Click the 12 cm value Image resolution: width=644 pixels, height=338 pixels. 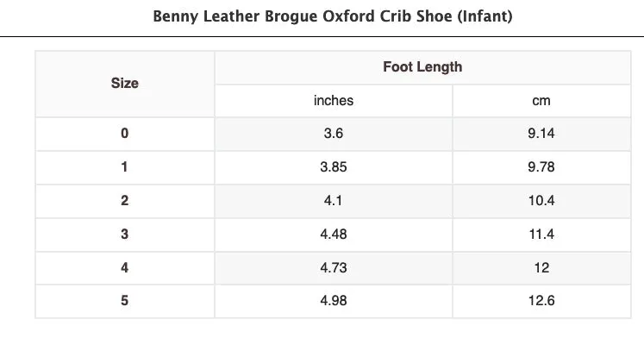[x=541, y=268]
